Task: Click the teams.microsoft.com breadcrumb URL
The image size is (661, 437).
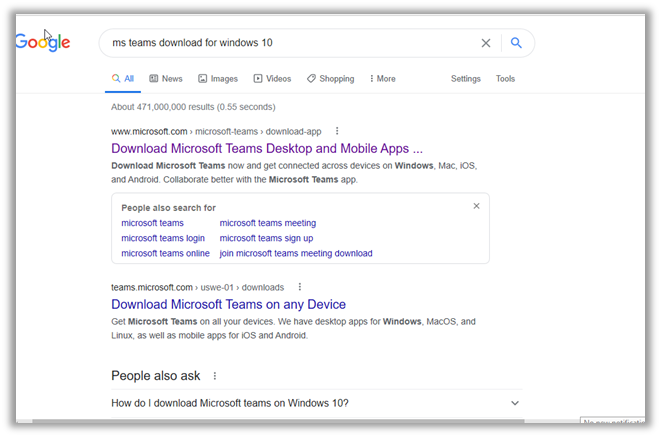Action: (198, 287)
